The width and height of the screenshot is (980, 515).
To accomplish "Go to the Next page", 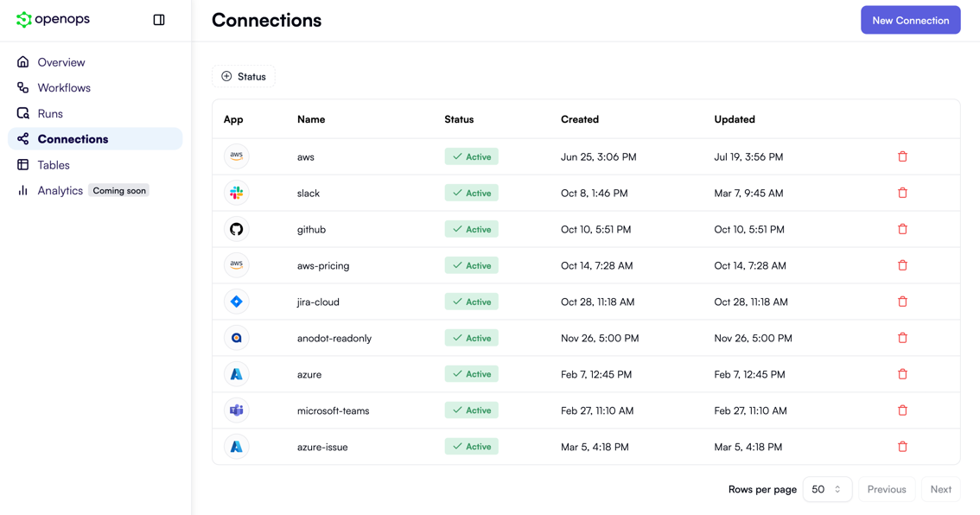I will click(x=940, y=489).
